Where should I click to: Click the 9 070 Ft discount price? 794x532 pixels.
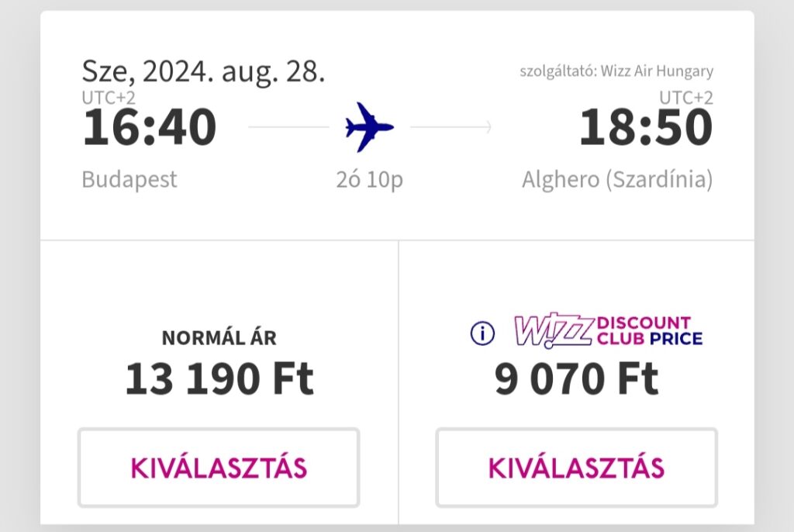click(576, 378)
